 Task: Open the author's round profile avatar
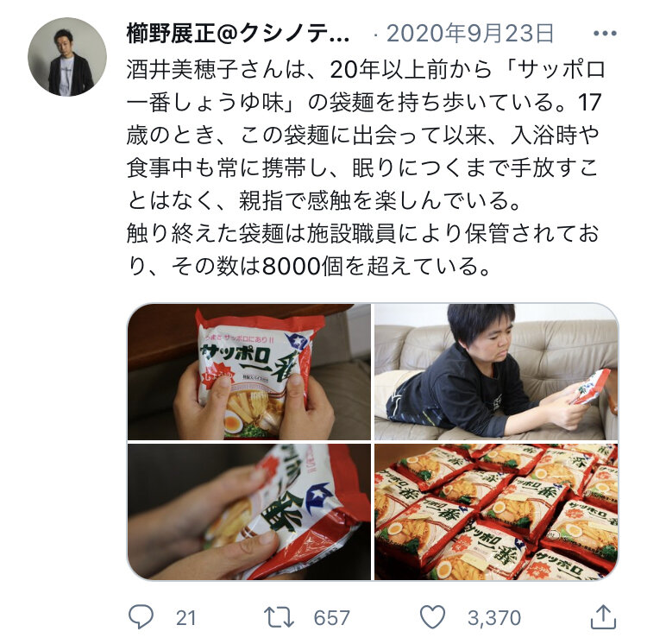tap(67, 57)
